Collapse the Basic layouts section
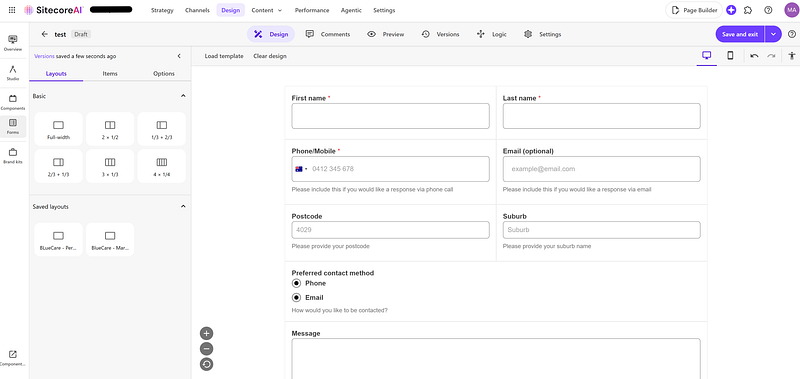800x379 pixels. point(183,96)
